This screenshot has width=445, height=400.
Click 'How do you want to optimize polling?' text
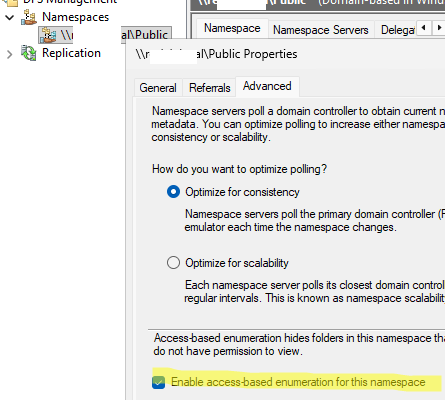click(x=239, y=169)
